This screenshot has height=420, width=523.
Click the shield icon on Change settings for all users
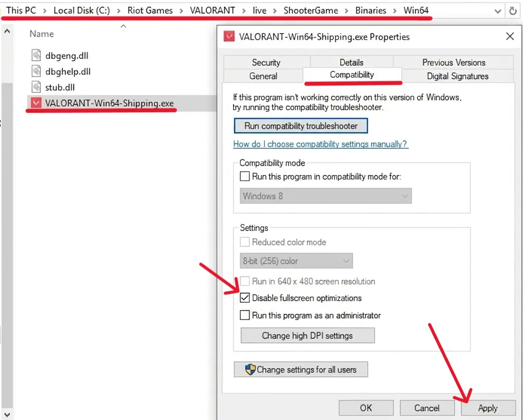(x=250, y=369)
